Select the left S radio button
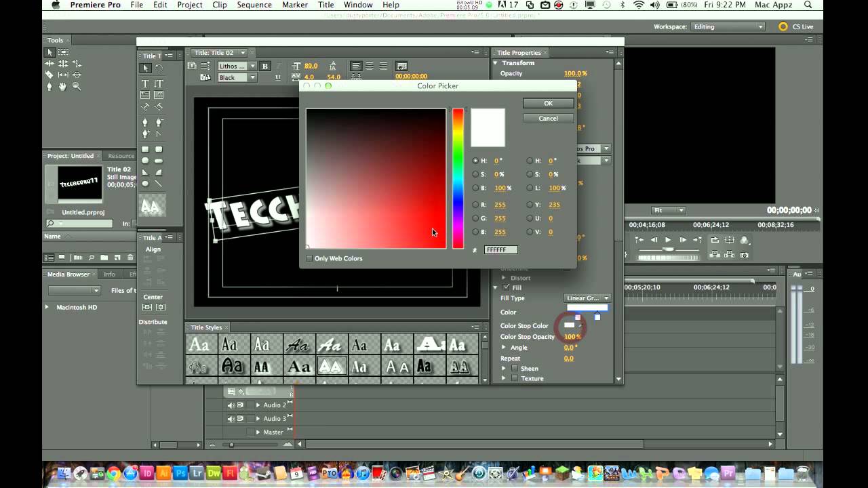 tap(475, 174)
